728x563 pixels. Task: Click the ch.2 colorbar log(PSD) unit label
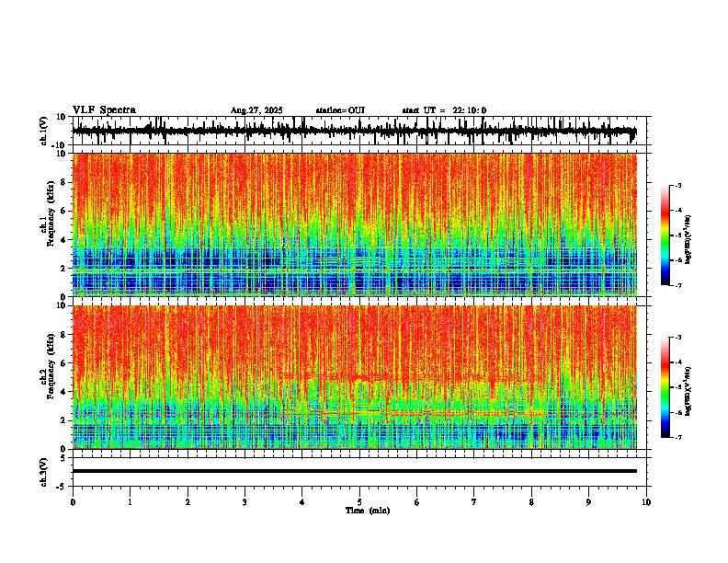688,391
